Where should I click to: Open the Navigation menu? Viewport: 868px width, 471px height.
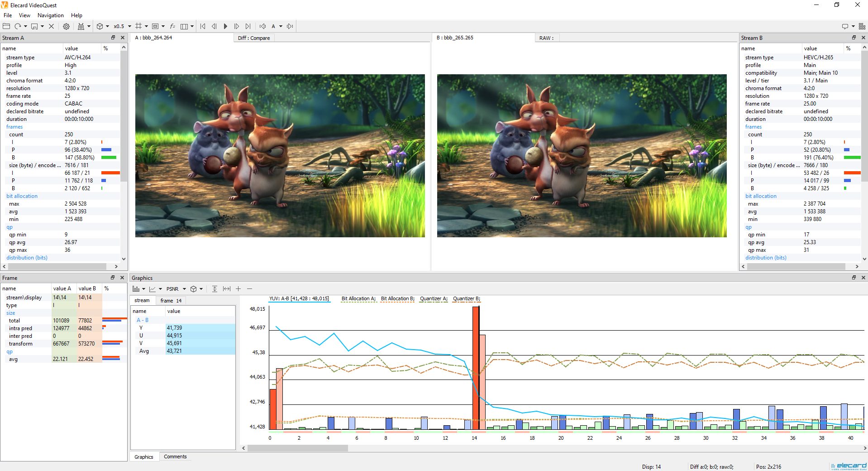point(50,15)
